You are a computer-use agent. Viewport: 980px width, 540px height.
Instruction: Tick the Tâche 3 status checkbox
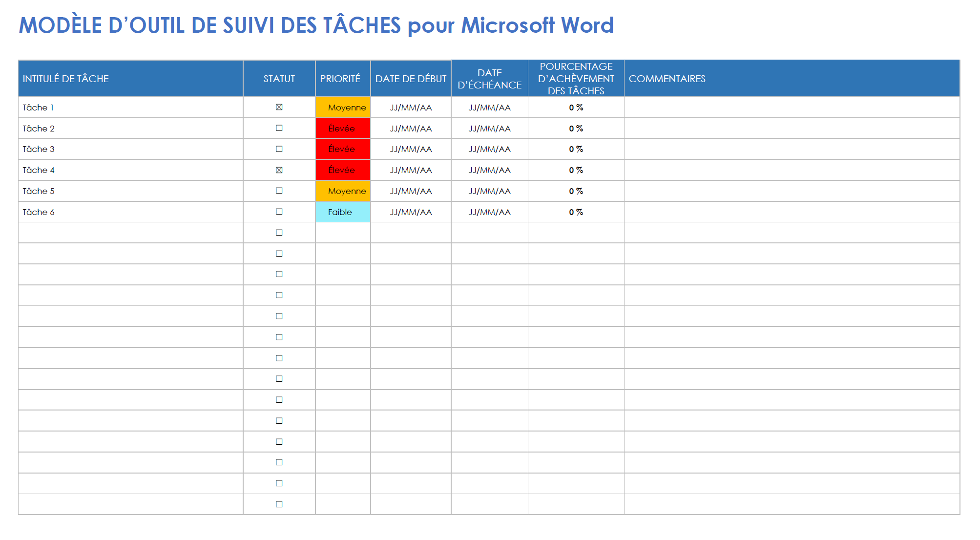279,149
